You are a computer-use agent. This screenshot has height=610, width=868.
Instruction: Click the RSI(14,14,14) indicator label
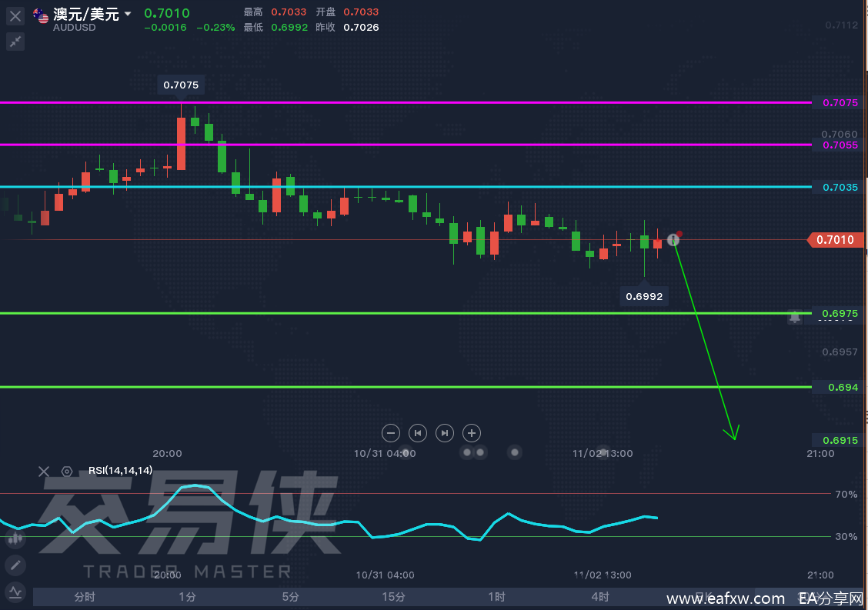(x=120, y=471)
